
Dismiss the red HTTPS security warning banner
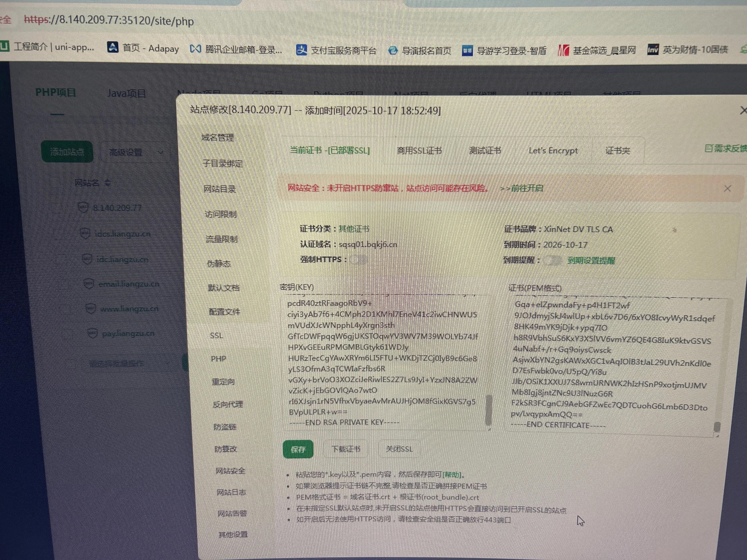727,188
